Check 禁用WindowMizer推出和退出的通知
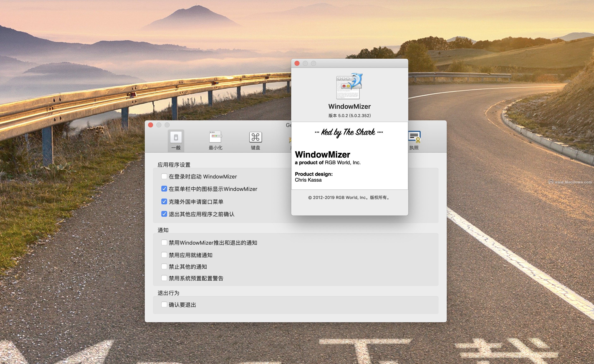Image resolution: width=594 pixels, height=364 pixels. [164, 242]
